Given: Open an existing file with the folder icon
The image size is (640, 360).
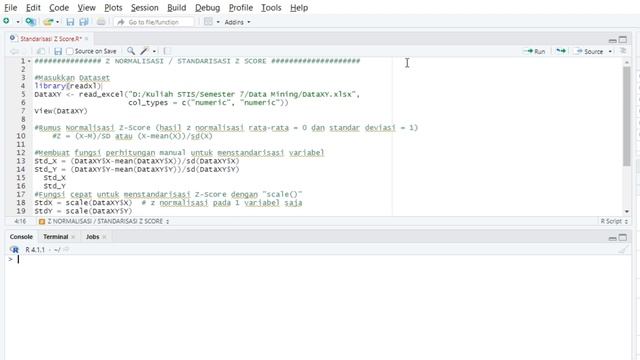Looking at the screenshot, I should [x=48, y=22].
